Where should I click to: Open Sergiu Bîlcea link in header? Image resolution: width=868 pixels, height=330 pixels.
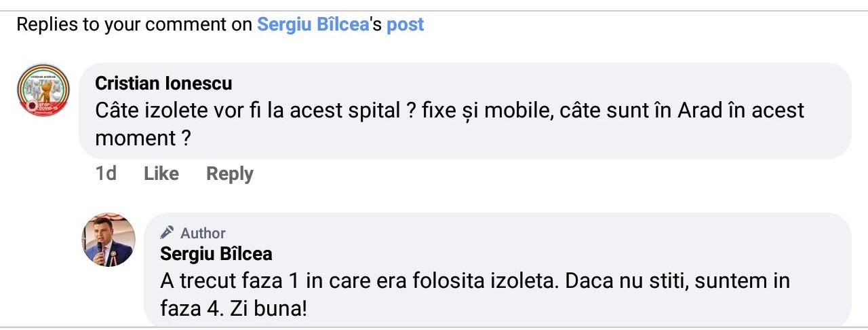click(x=313, y=24)
